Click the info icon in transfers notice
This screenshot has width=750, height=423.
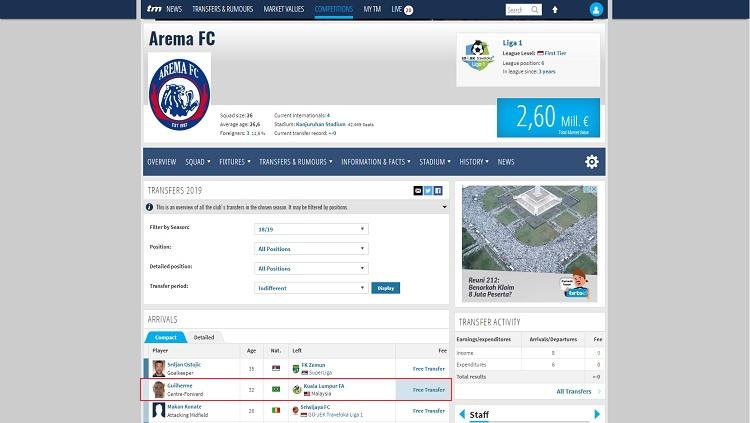tap(149, 207)
